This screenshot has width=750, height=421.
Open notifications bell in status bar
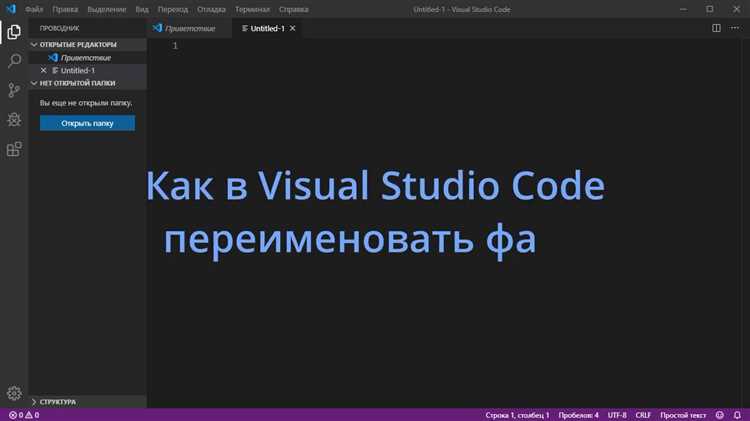[x=737, y=415]
